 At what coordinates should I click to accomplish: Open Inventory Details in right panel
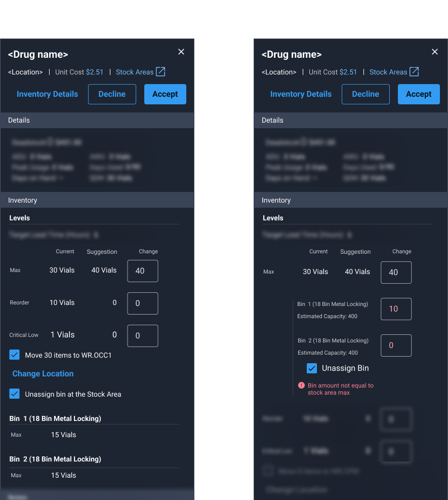tap(301, 94)
